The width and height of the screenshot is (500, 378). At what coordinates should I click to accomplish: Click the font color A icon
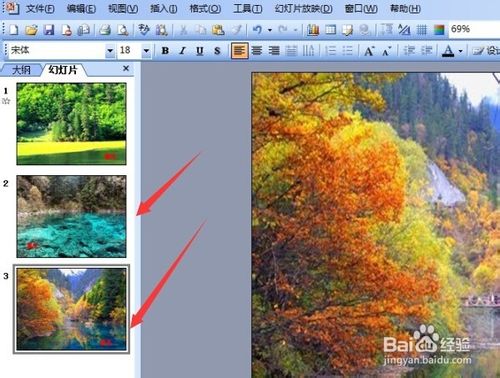[449, 51]
